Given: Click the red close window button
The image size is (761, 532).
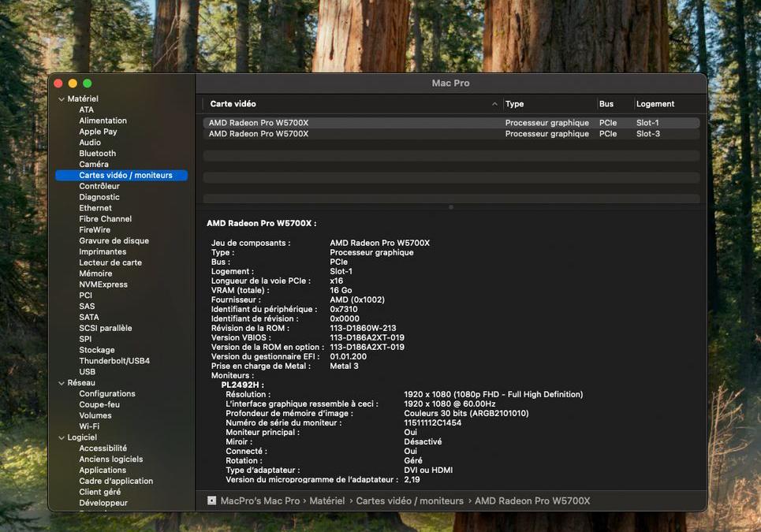Looking at the screenshot, I should [58, 84].
